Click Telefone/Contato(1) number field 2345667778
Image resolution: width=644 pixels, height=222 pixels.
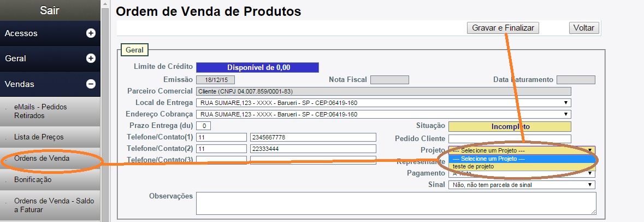click(x=313, y=137)
